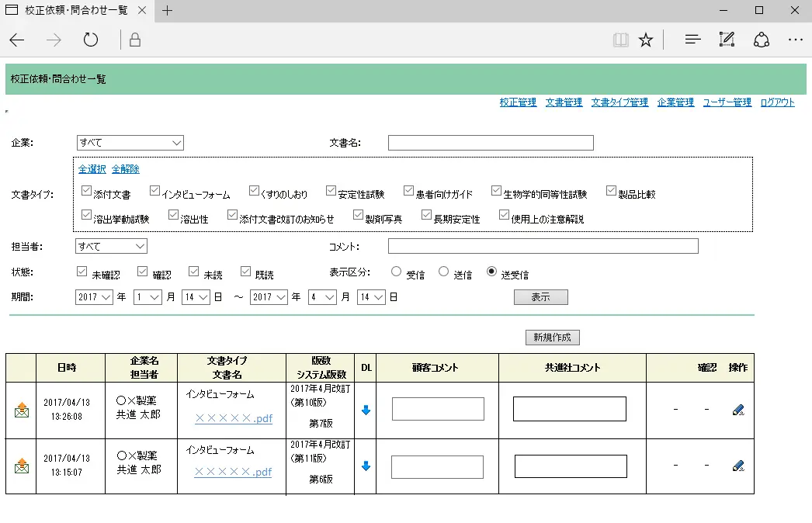The height and width of the screenshot is (523, 812).
Task: Open the Hub lines icon
Action: coord(692,40)
